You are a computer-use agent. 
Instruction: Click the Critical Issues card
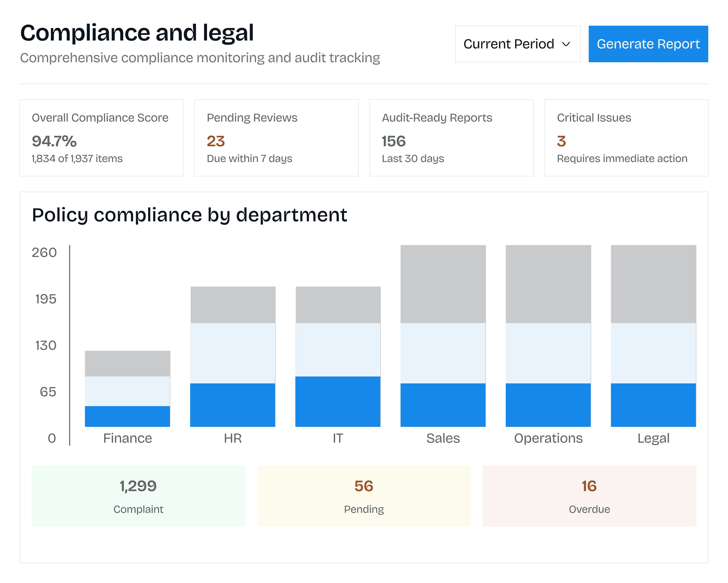tap(626, 138)
